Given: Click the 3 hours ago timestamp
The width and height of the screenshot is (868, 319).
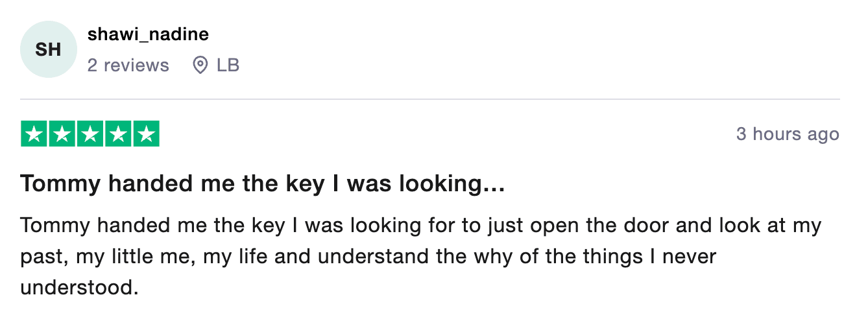Looking at the screenshot, I should click(x=788, y=134).
